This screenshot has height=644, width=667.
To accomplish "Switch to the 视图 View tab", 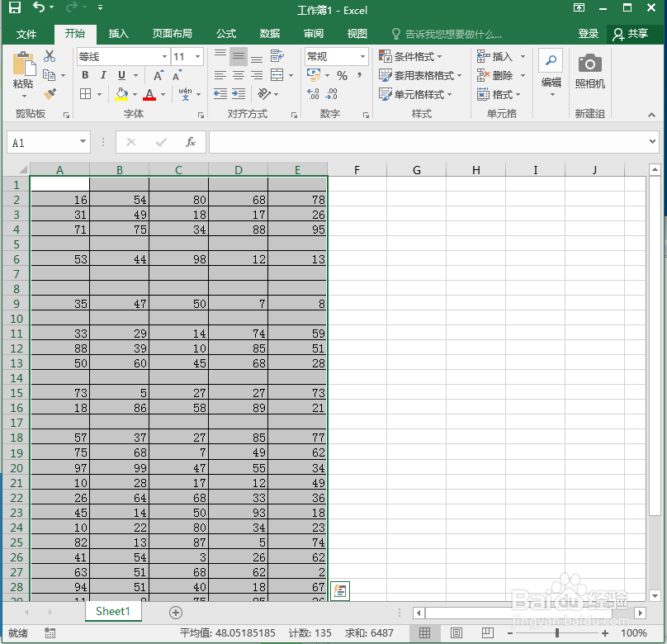I will tap(357, 34).
